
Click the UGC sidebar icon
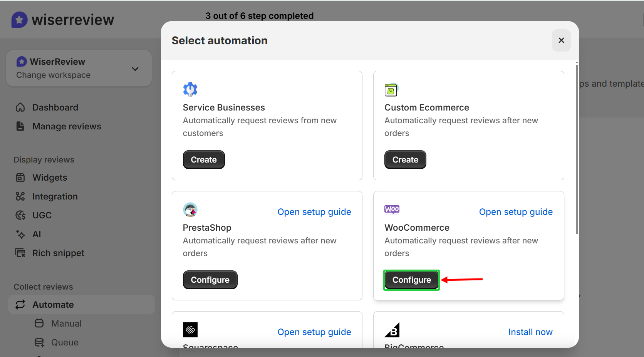(20, 215)
